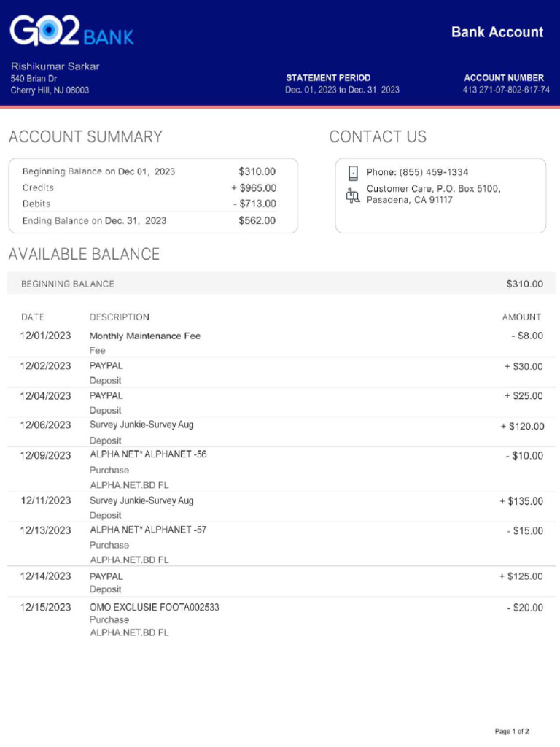Click the Account Summary heading

[x=85, y=137]
